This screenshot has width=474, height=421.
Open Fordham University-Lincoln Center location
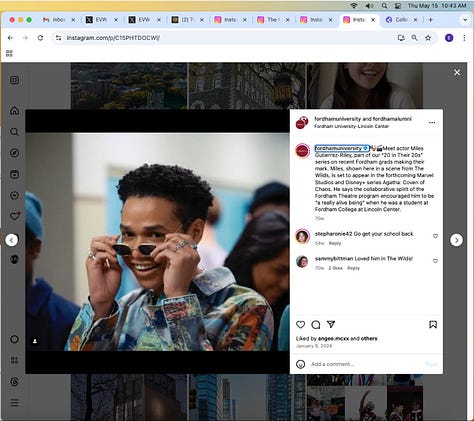pos(351,126)
